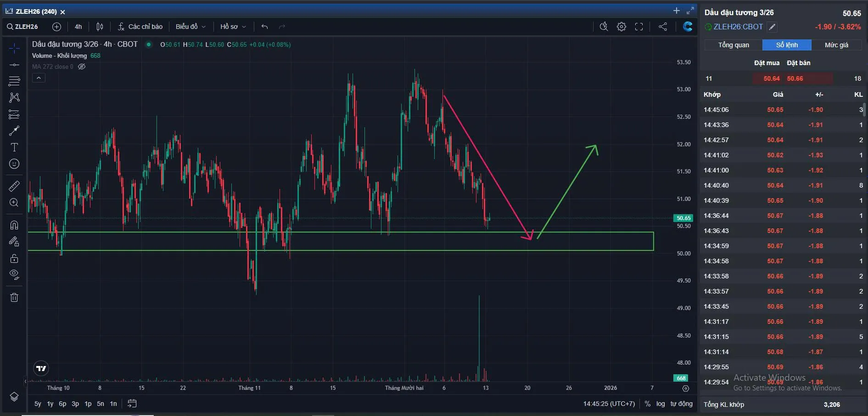Activate the ruler measure tool
This screenshot has height=416, width=868.
(14, 186)
